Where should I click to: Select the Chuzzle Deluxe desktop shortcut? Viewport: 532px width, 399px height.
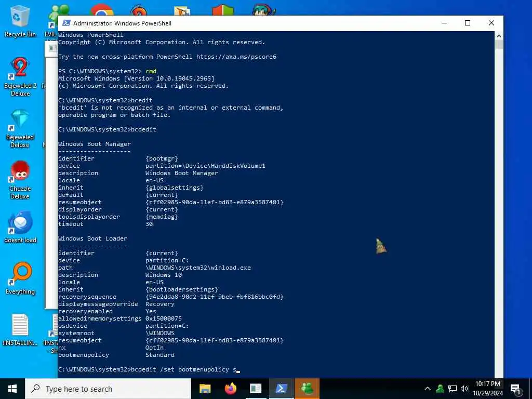click(20, 180)
